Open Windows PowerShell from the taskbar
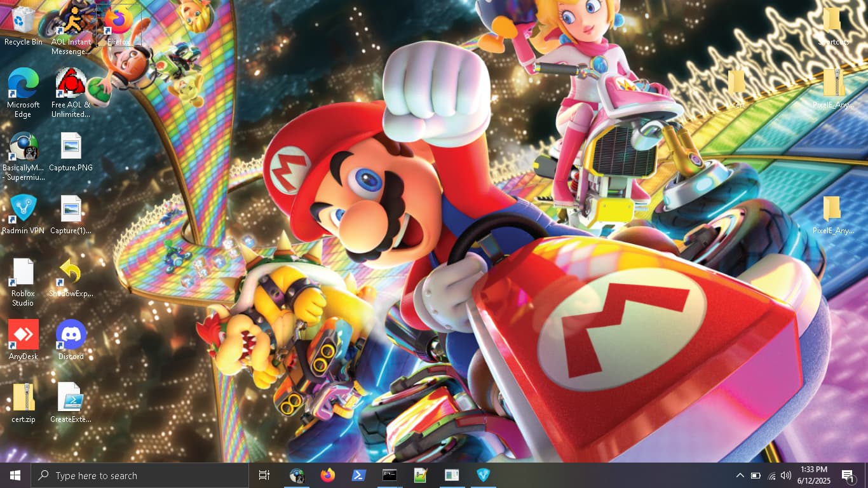868x488 pixels. [358, 475]
